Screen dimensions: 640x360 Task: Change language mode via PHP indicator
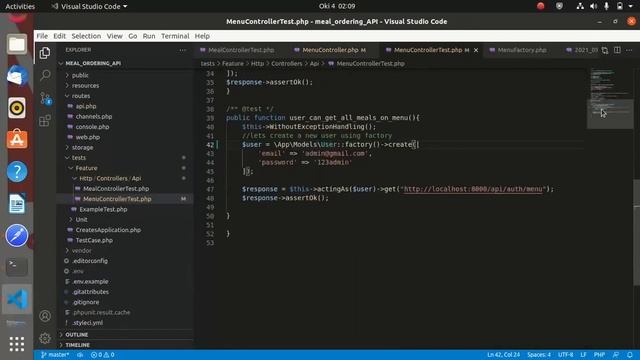pos(599,355)
